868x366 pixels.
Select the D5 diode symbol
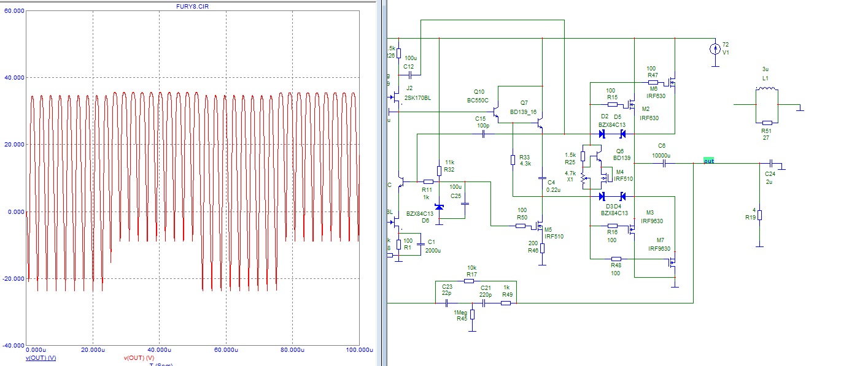622,133
